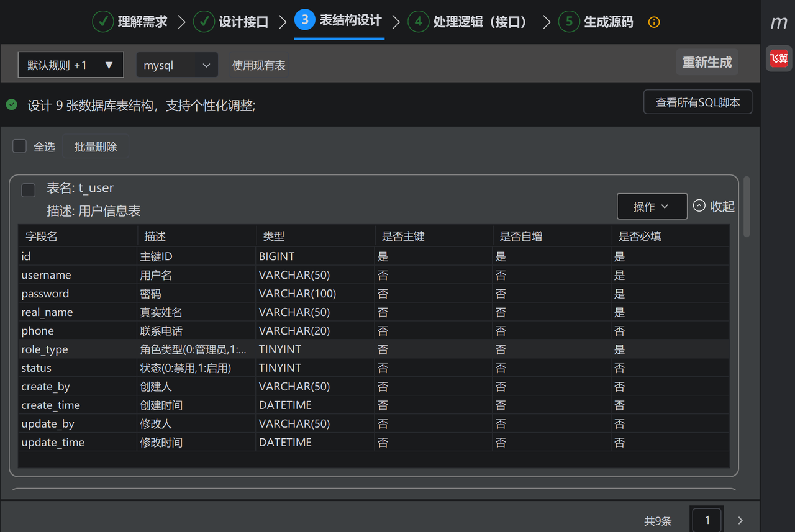Click the VARCHAR(100) type cell
The width and height of the screenshot is (795, 532).
click(x=315, y=294)
